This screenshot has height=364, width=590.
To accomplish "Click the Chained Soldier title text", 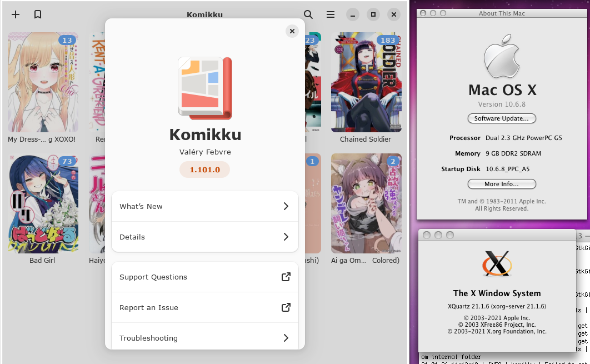I will (x=366, y=139).
